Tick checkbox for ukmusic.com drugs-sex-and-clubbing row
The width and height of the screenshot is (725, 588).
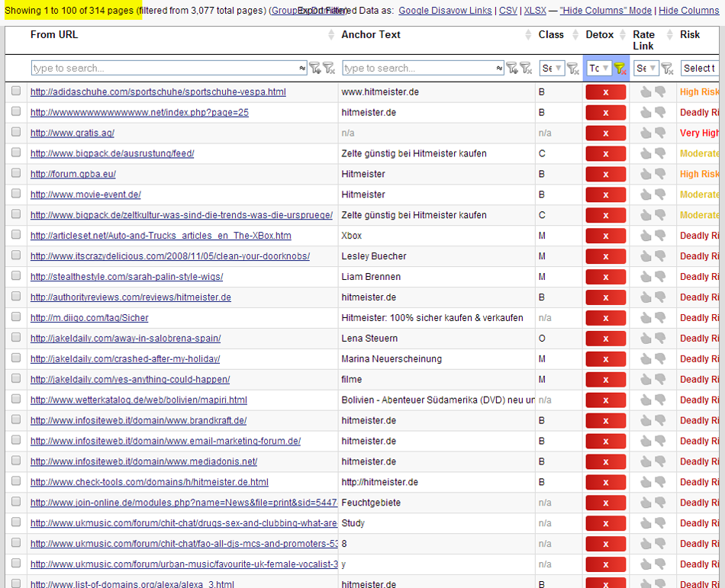pyautogui.click(x=16, y=522)
